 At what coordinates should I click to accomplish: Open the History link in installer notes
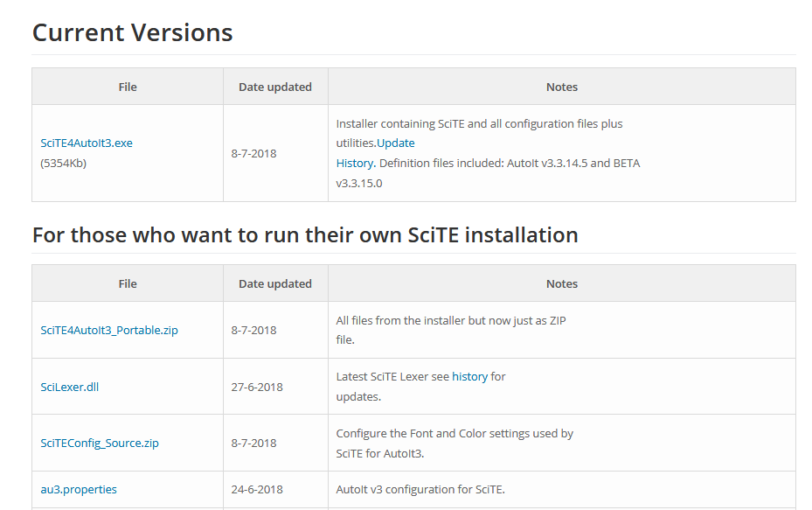pos(355,164)
